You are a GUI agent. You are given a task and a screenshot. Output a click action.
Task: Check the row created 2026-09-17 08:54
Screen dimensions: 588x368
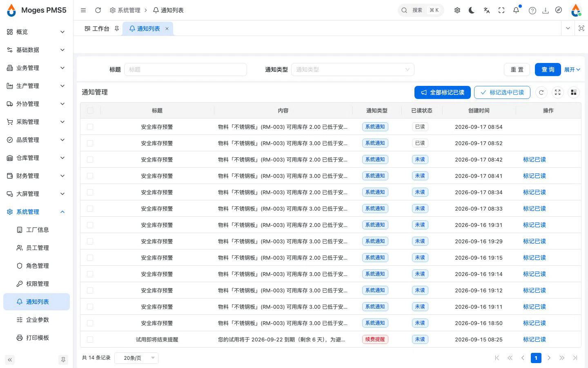coord(90,127)
